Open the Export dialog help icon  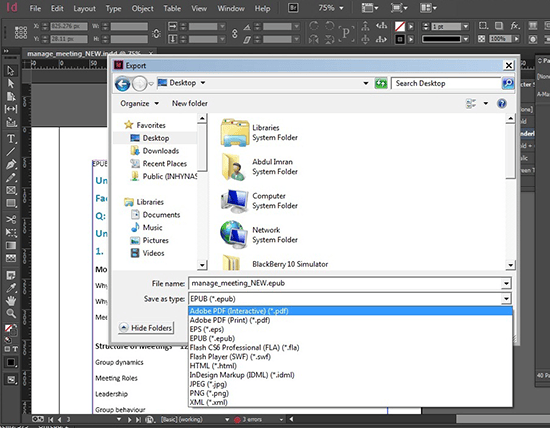[502, 103]
